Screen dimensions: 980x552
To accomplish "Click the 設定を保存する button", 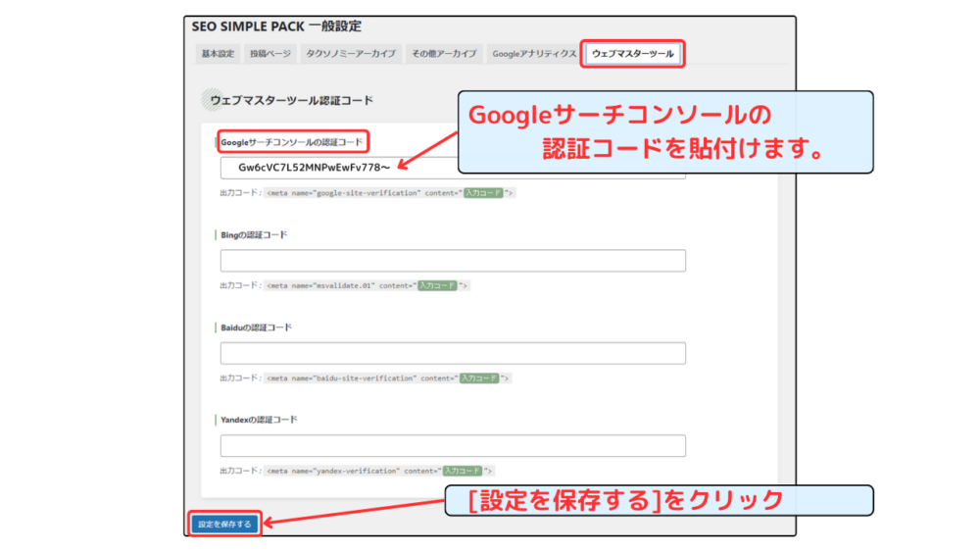I will (224, 524).
